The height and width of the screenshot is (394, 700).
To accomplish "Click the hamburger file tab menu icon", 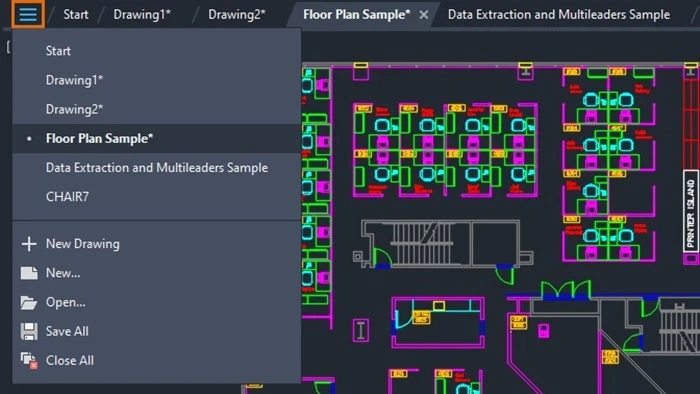I will (28, 14).
